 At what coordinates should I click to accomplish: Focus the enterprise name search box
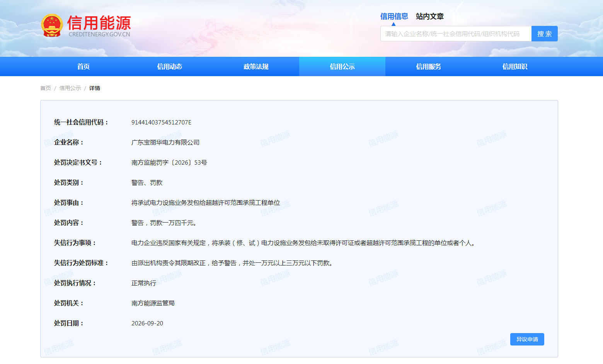(x=456, y=34)
